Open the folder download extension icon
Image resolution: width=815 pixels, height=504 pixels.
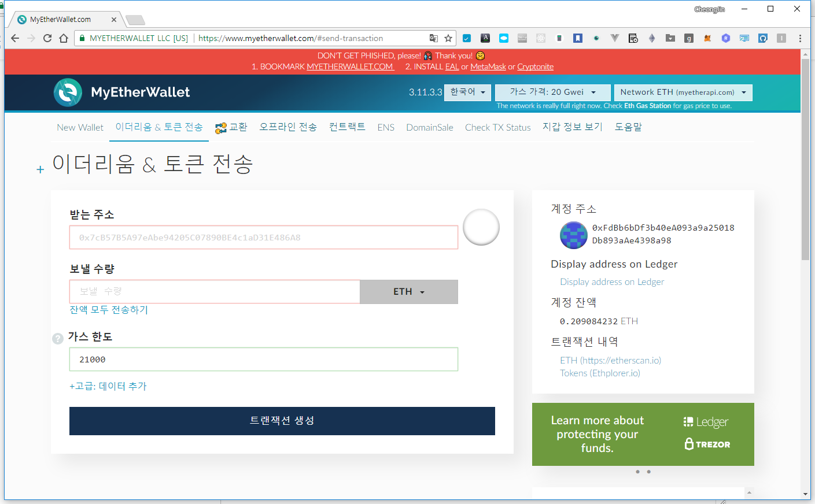[670, 38]
